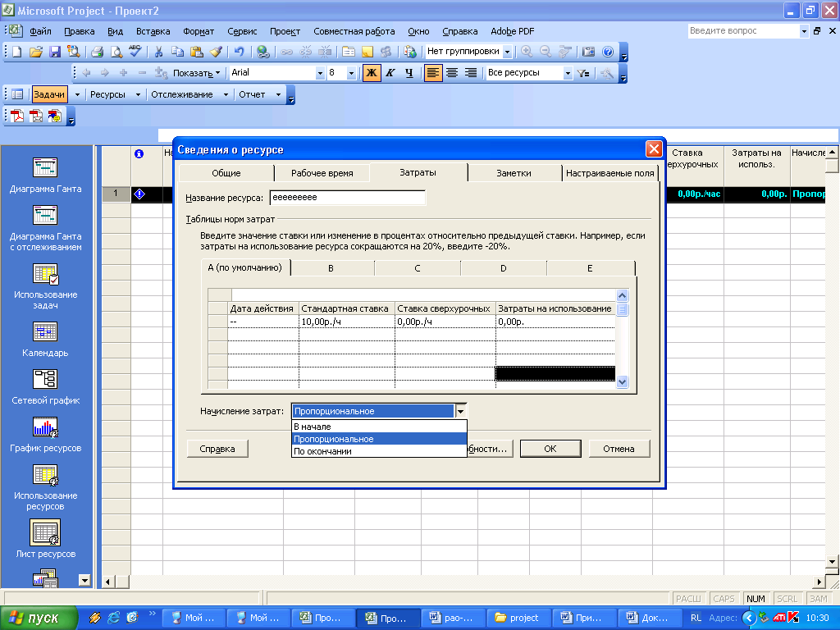Open Диаграмма Ганта с отслеживанием view
840x630 pixels.
pos(45,216)
